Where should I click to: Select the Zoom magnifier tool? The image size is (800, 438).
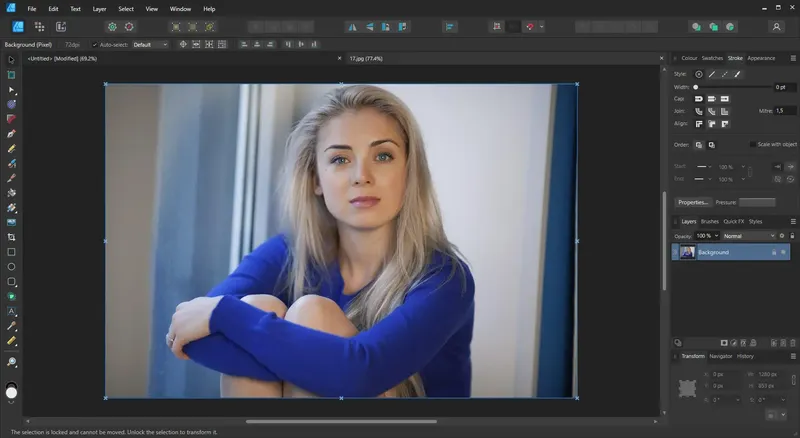tap(11, 362)
